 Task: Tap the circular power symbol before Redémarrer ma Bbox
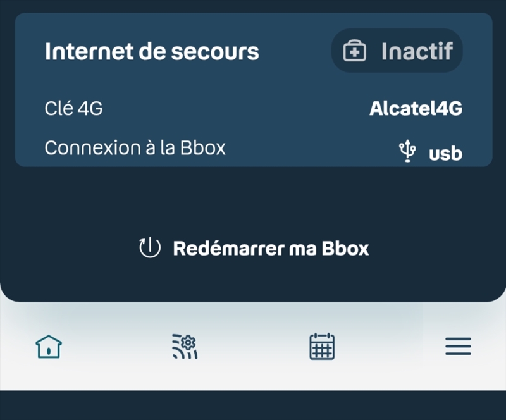(149, 248)
